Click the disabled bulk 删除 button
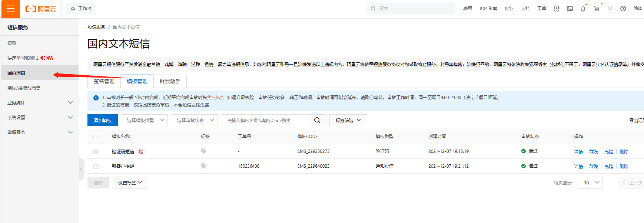The width and height of the screenshot is (644, 223). click(x=98, y=183)
